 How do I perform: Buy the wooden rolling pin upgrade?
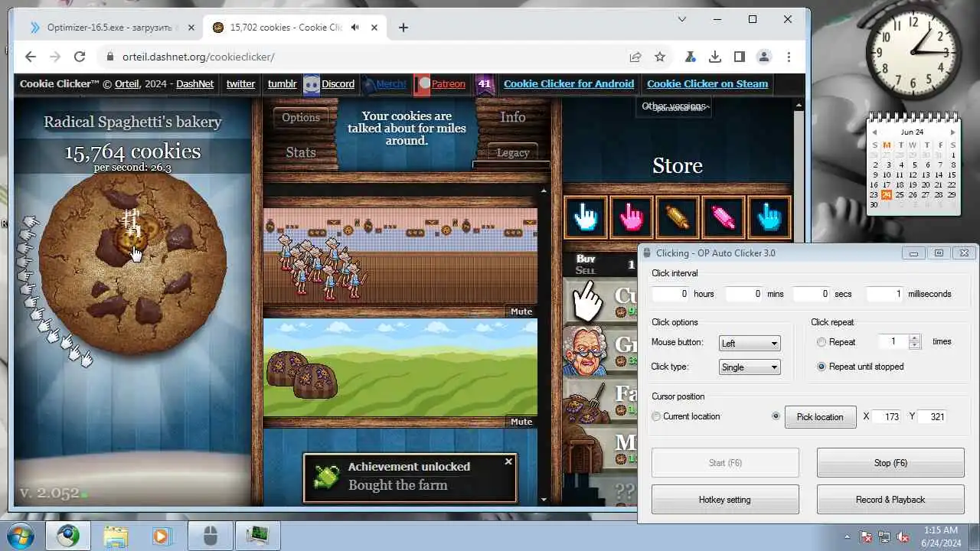point(678,217)
